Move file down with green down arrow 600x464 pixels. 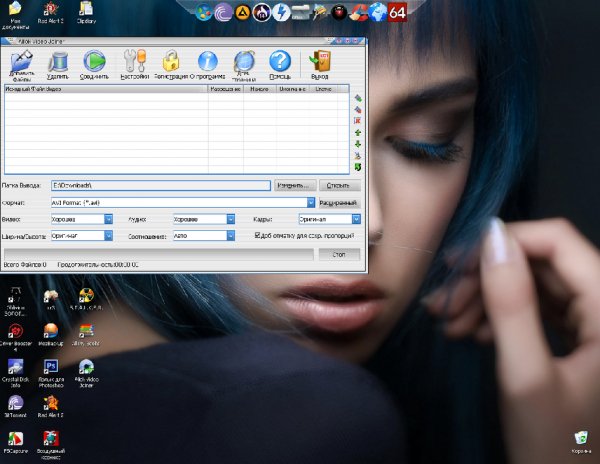click(x=358, y=144)
